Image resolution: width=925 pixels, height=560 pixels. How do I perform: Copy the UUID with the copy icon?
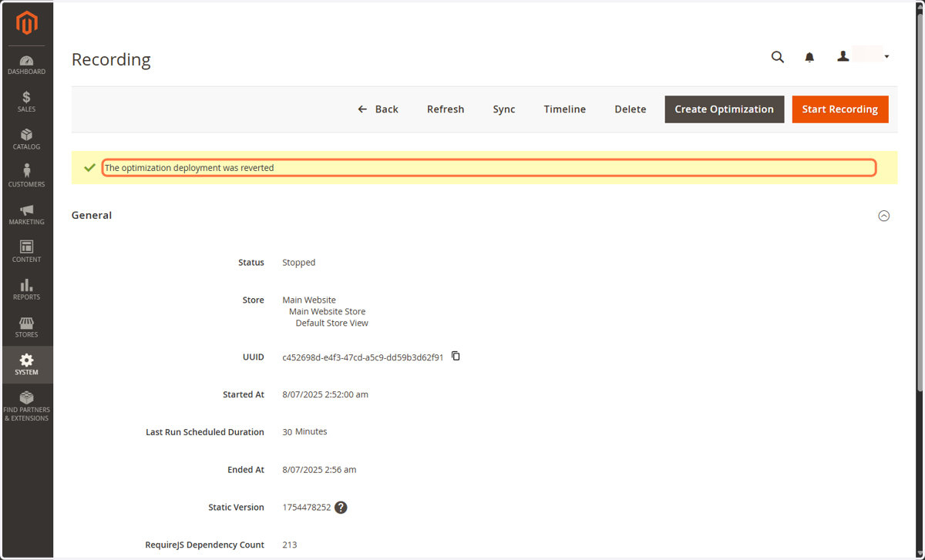tap(456, 356)
